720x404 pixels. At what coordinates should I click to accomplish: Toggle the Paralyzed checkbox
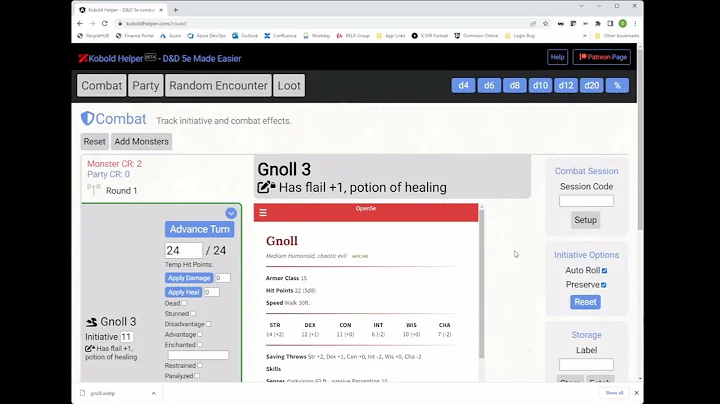pyautogui.click(x=197, y=376)
